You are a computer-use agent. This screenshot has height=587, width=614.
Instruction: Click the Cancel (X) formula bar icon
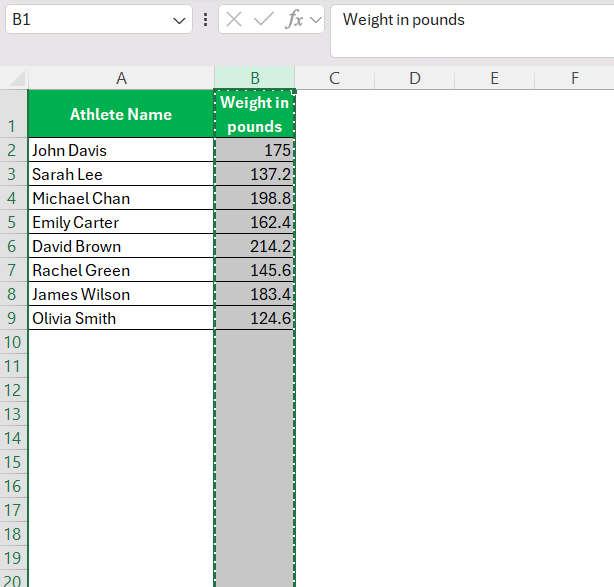(x=234, y=19)
